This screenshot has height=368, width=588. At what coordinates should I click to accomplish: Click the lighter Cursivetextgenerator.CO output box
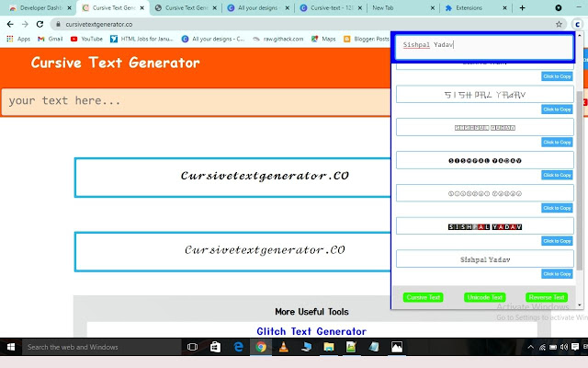232,251
